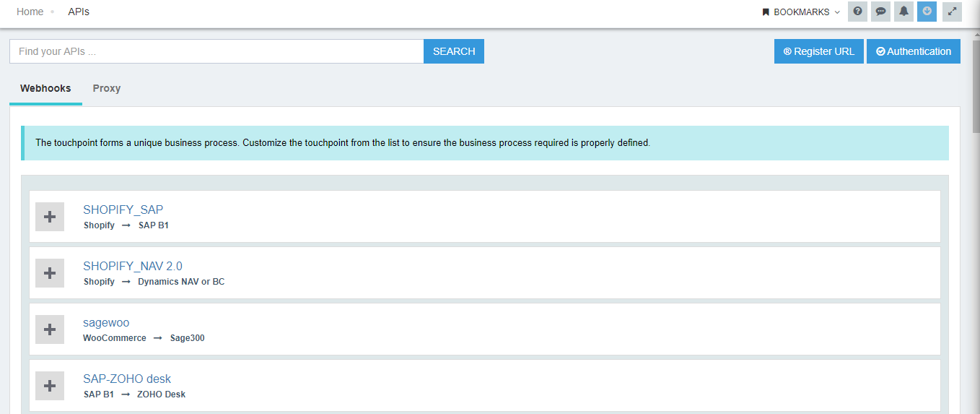Go to Home breadcrumb
980x414 pixels.
point(30,12)
